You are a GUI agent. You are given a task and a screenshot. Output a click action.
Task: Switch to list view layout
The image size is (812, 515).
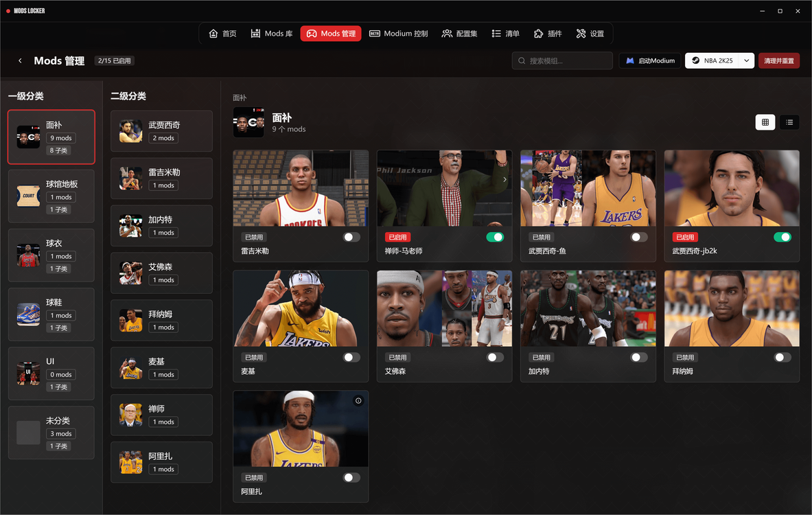[789, 122]
